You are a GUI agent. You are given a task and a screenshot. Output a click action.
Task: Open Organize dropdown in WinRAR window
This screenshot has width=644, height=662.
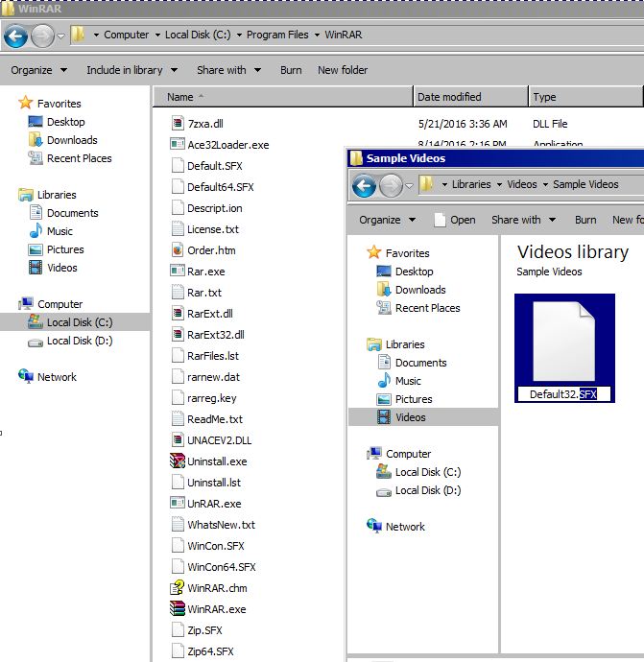pos(38,70)
